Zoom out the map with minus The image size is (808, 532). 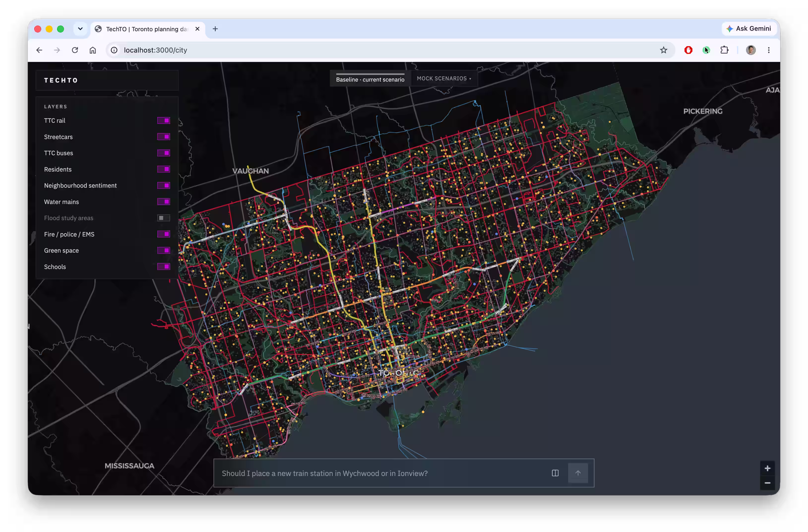767,483
